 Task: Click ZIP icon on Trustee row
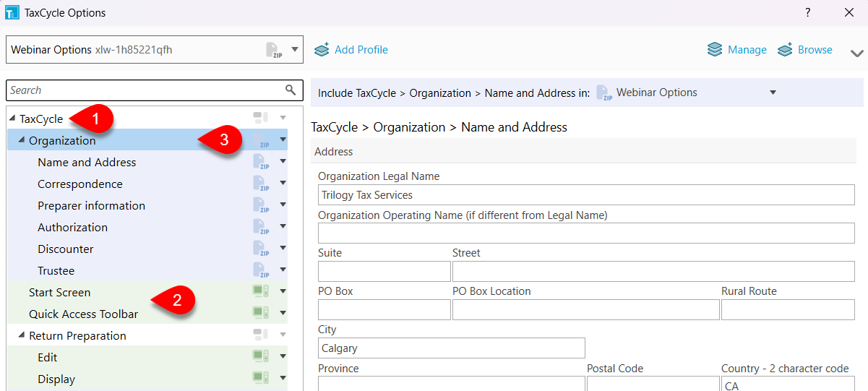point(261,270)
